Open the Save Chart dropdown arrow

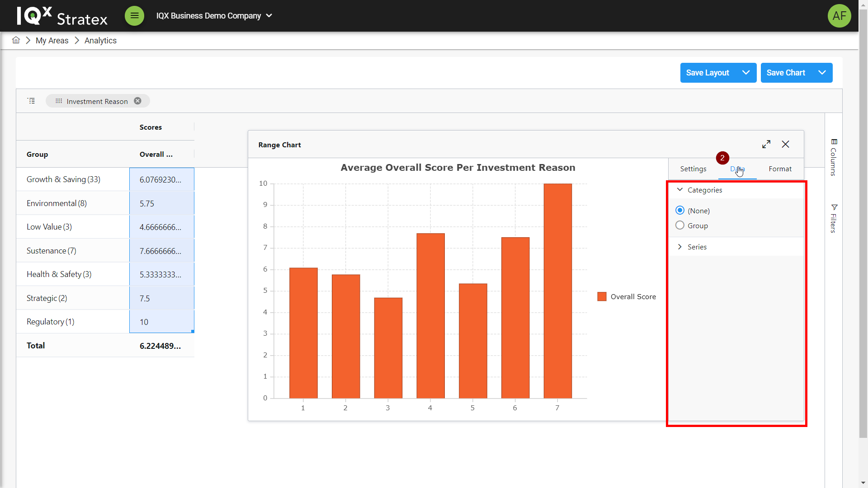822,73
